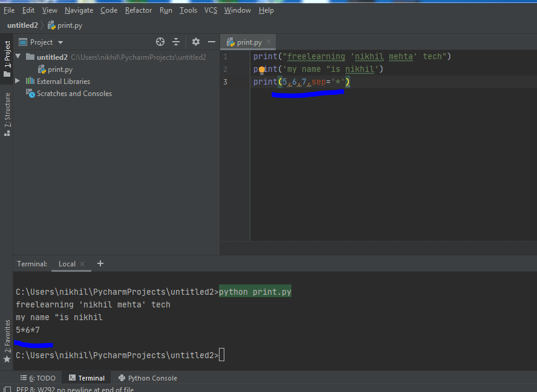The image size is (537, 392).
Task: Click the External Libraries bar-chart icon
Action: 30,81
